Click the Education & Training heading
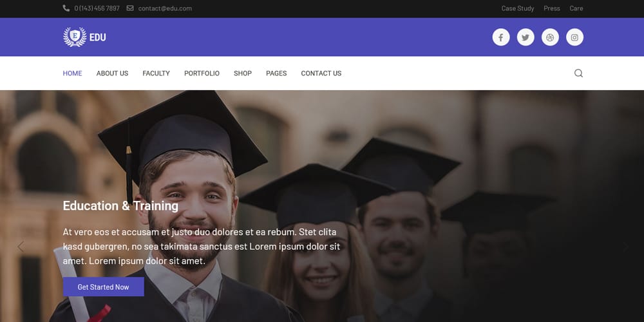This screenshot has height=322, width=644. click(x=120, y=206)
